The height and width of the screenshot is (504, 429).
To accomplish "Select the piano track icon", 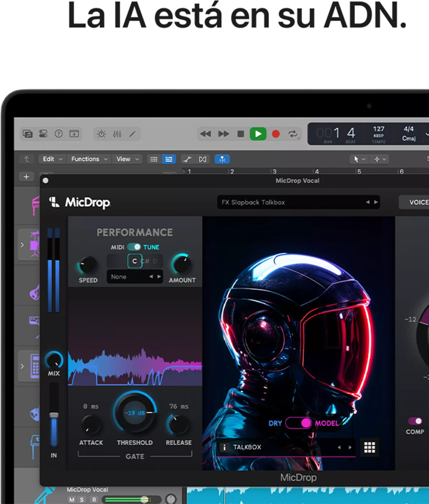I will coord(35,206).
